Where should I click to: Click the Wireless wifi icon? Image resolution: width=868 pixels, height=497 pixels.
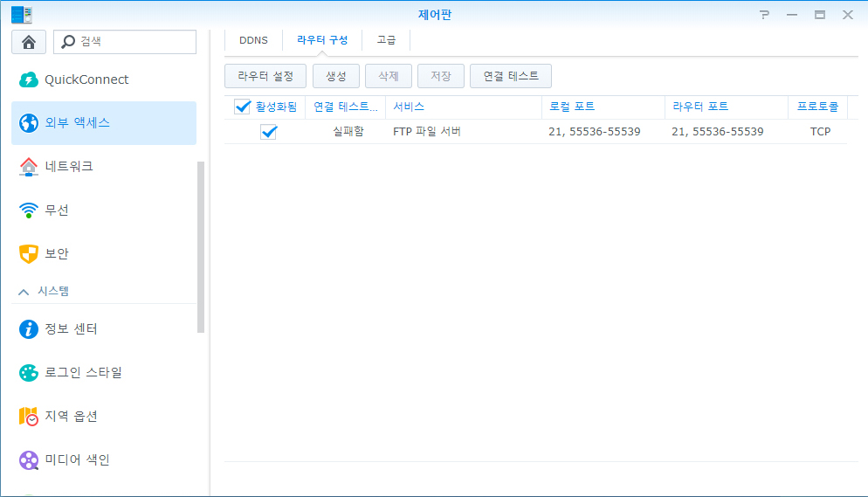29,210
